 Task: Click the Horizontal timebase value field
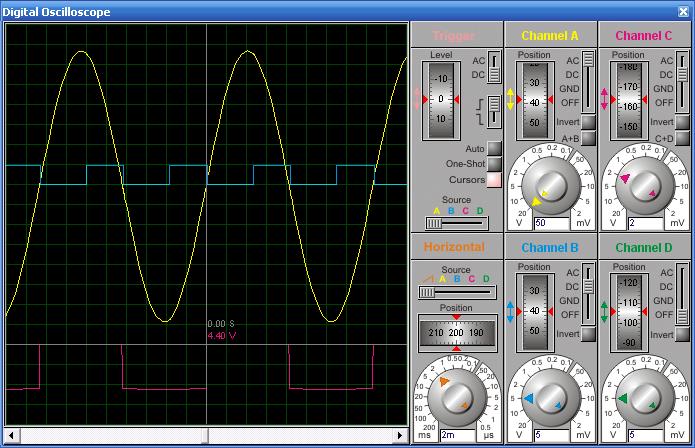457,436
